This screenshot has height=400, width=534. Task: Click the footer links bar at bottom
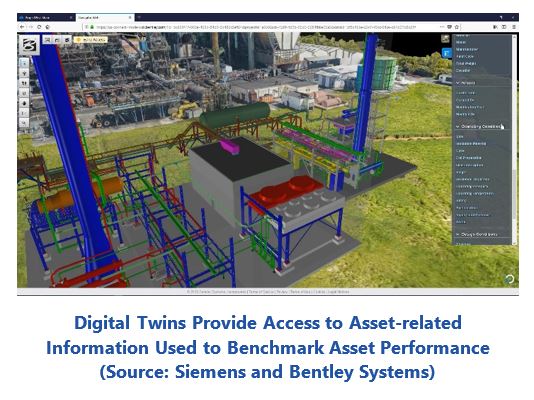tap(268, 292)
